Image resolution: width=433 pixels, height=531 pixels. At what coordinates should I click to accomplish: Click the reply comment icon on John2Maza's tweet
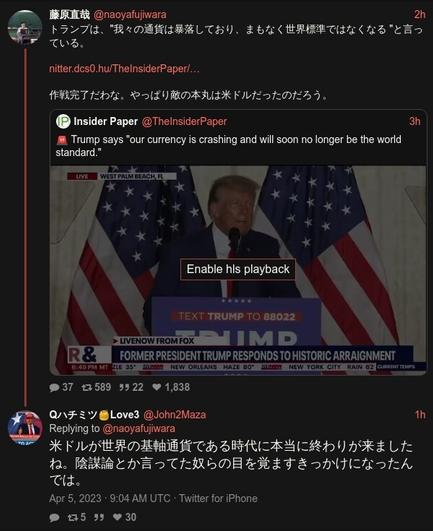click(54, 517)
